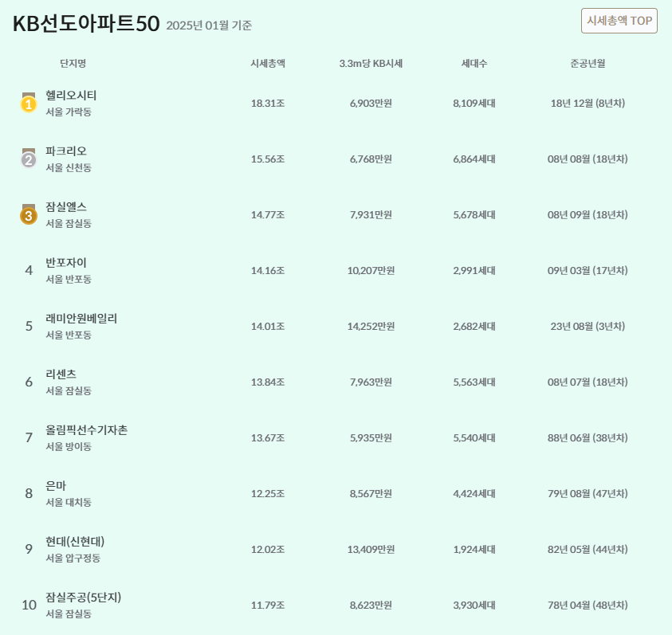Click the 8,109세대 household count
The height and width of the screenshot is (635, 672).
474,104
